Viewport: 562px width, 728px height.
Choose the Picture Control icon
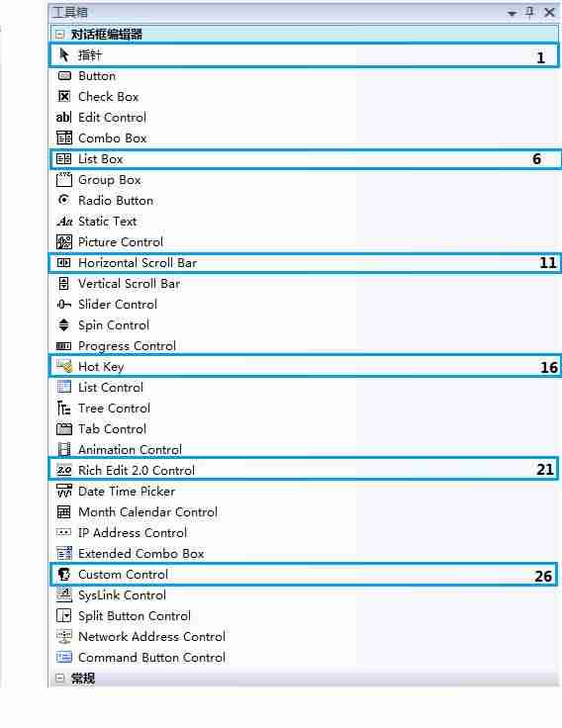coord(64,242)
